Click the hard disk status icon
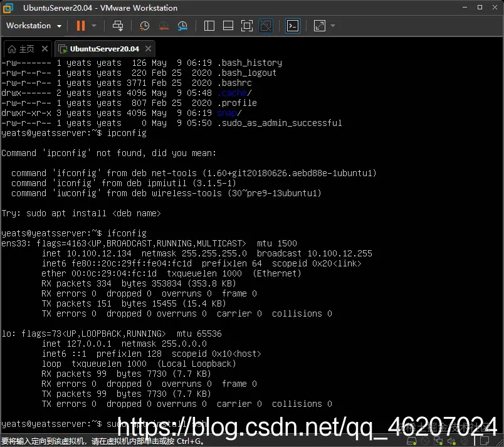 [412, 441]
